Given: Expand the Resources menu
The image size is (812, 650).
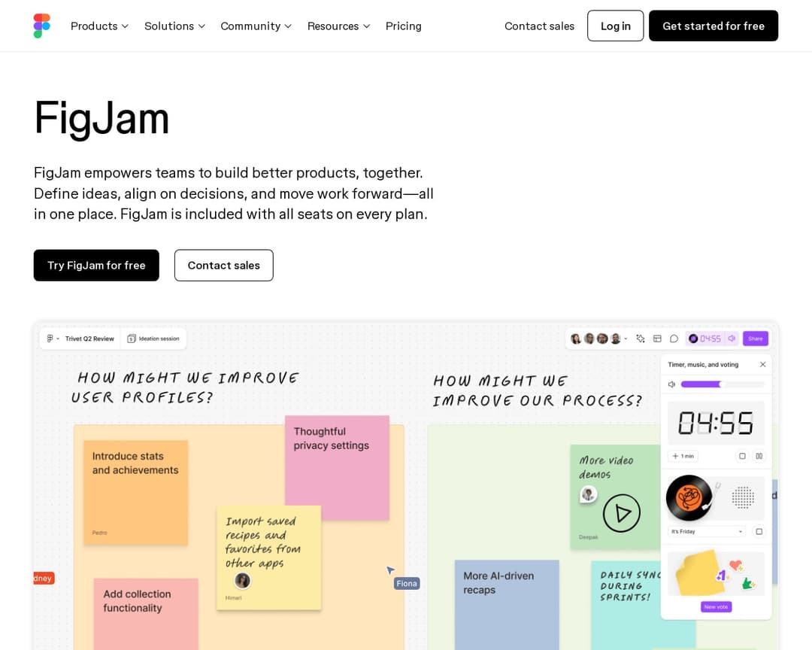Looking at the screenshot, I should [x=338, y=26].
